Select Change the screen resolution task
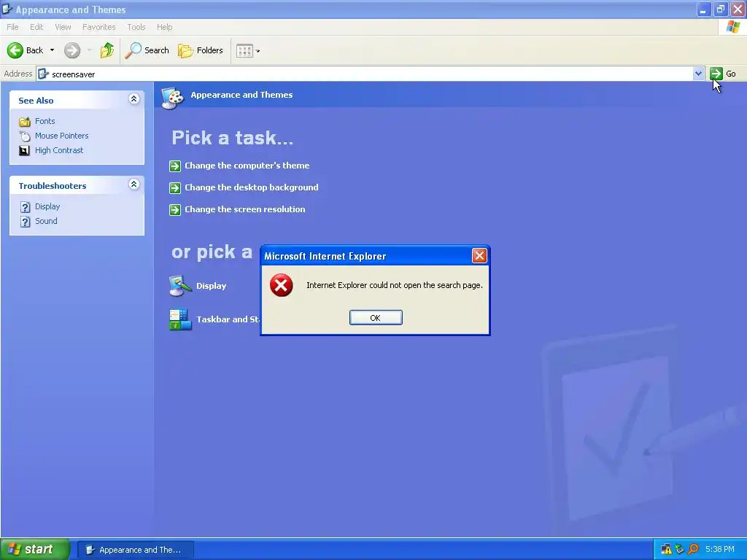 pyautogui.click(x=245, y=209)
